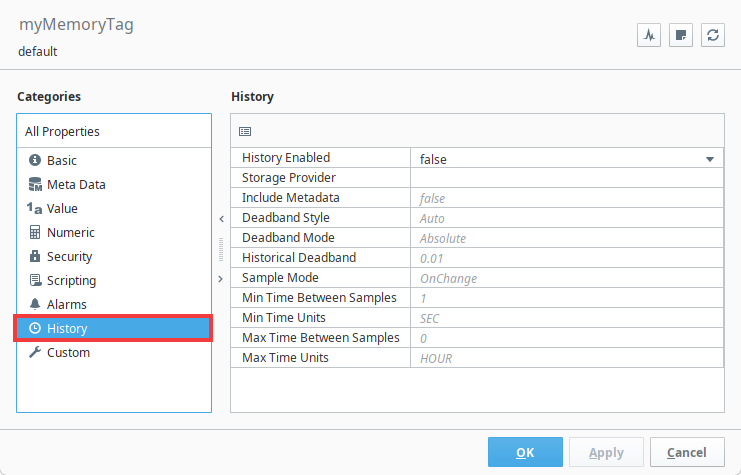Click the Numeric calculator icon
Screen dimensions: 741x475
pyautogui.click(x=35, y=232)
